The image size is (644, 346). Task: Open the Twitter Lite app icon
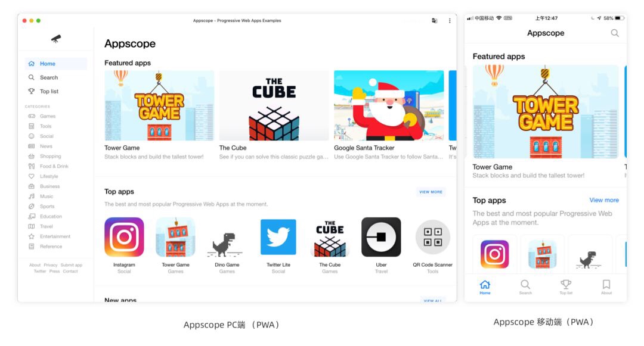pyautogui.click(x=278, y=237)
